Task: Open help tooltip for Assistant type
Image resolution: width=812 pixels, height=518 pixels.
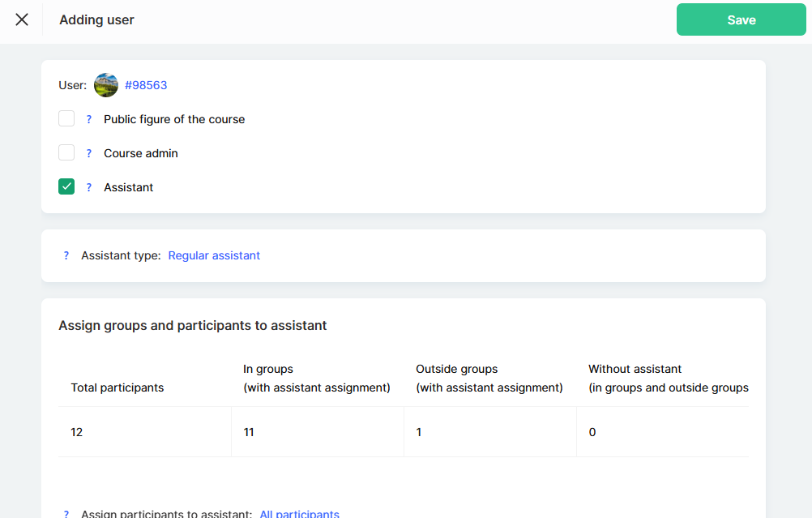Action: [66, 255]
